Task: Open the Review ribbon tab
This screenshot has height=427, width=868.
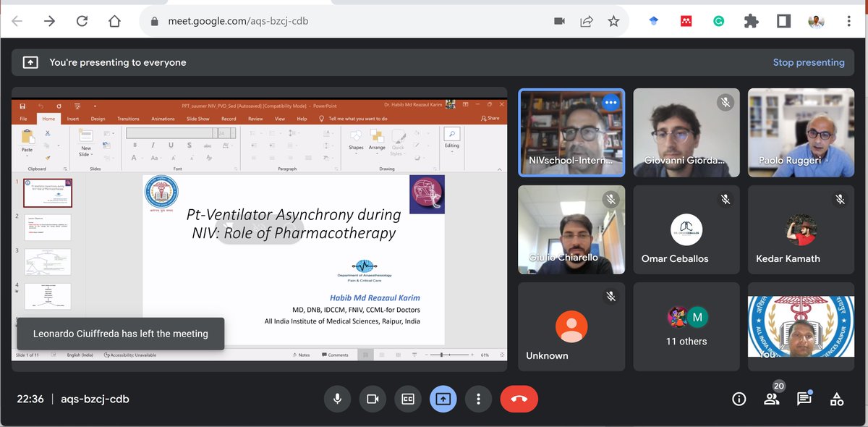Action: point(255,119)
